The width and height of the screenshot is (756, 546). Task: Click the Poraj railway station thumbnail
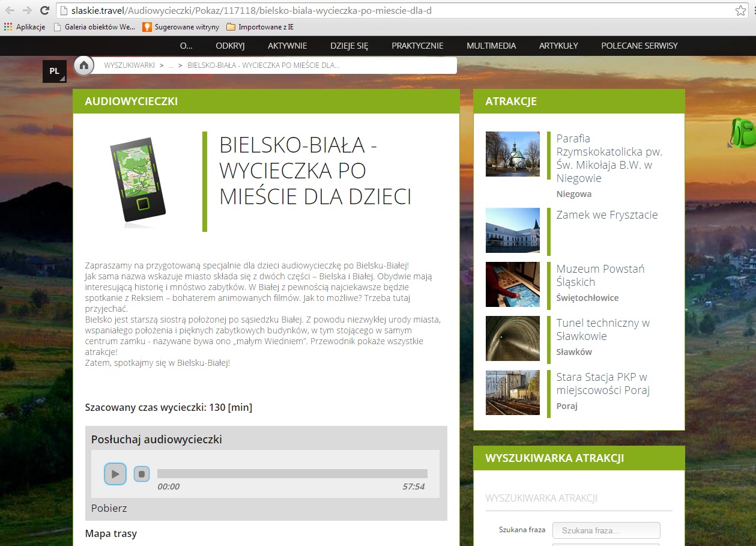click(x=513, y=392)
